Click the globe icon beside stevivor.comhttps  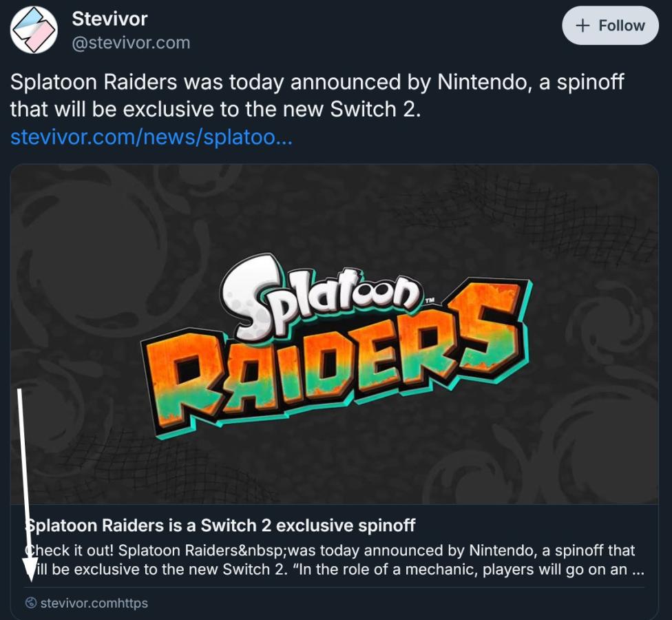(30, 603)
